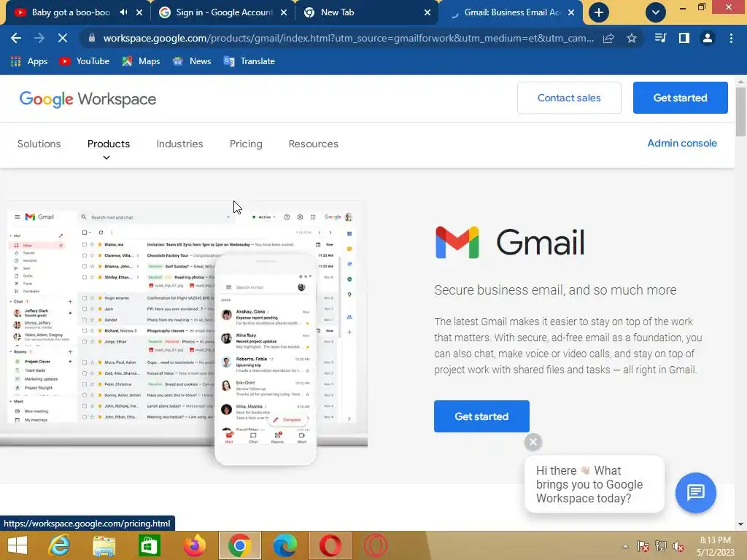Open a new tab with plus button
Screen dimensions: 747x560
pos(599,12)
